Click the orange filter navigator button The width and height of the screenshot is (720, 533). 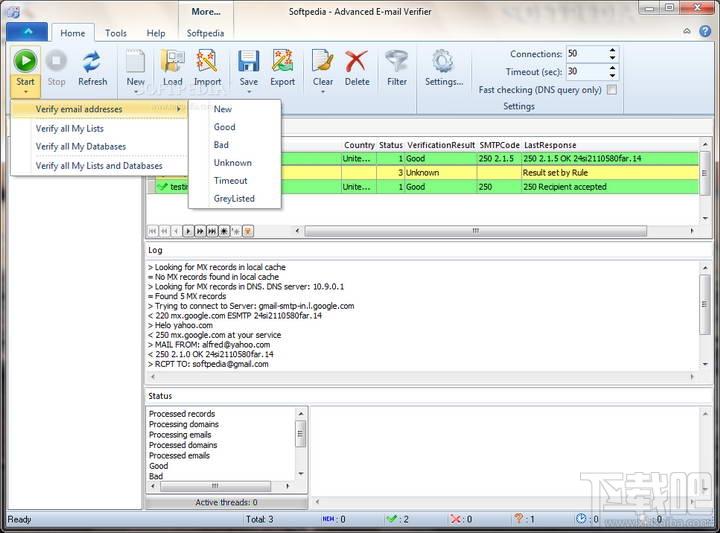click(248, 231)
